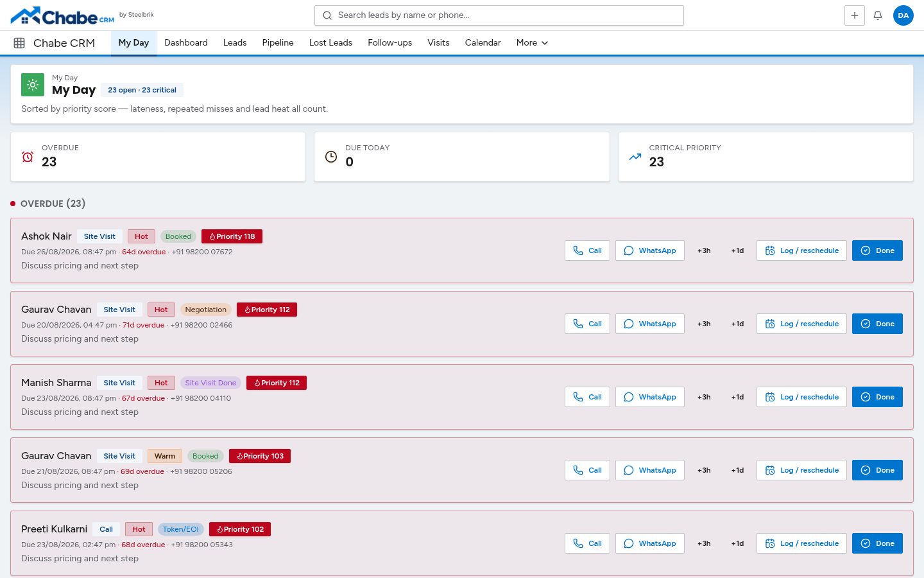This screenshot has width=924, height=578.
Task: Click the Token/EOI stage tag
Action: point(181,529)
